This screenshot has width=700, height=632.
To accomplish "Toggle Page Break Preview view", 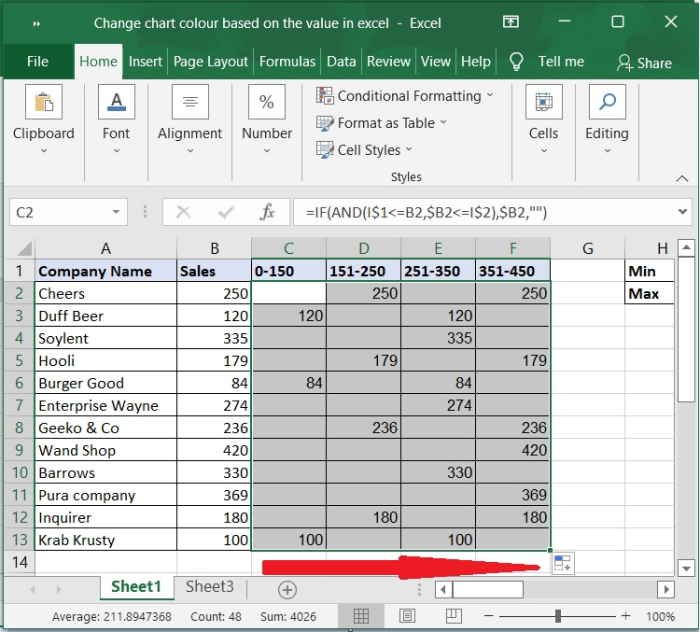I will pyautogui.click(x=453, y=616).
